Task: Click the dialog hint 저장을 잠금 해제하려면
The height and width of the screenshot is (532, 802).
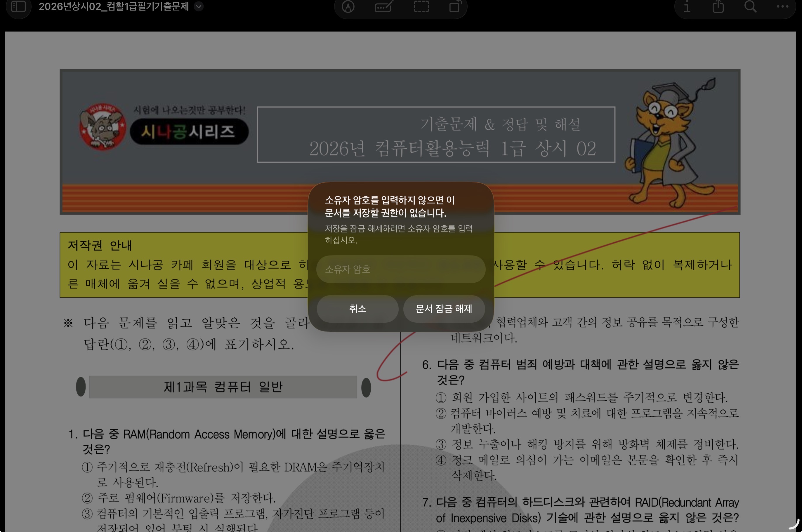Action: 399,234
